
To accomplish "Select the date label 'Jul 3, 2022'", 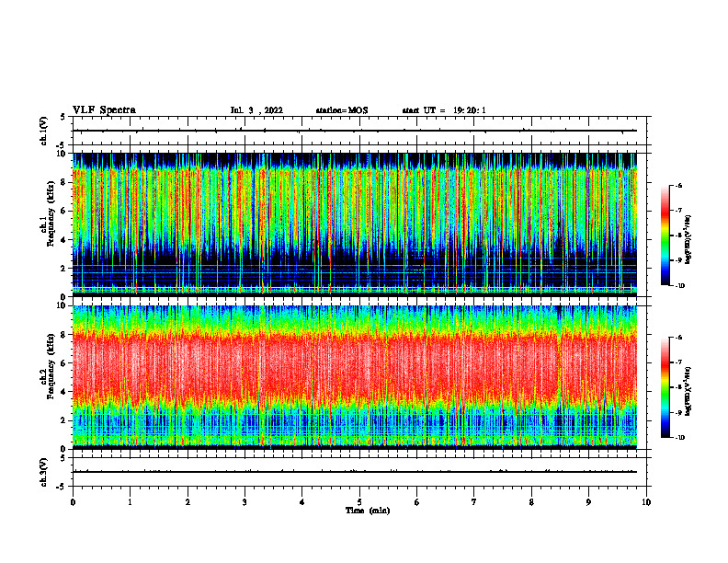I will [x=256, y=110].
